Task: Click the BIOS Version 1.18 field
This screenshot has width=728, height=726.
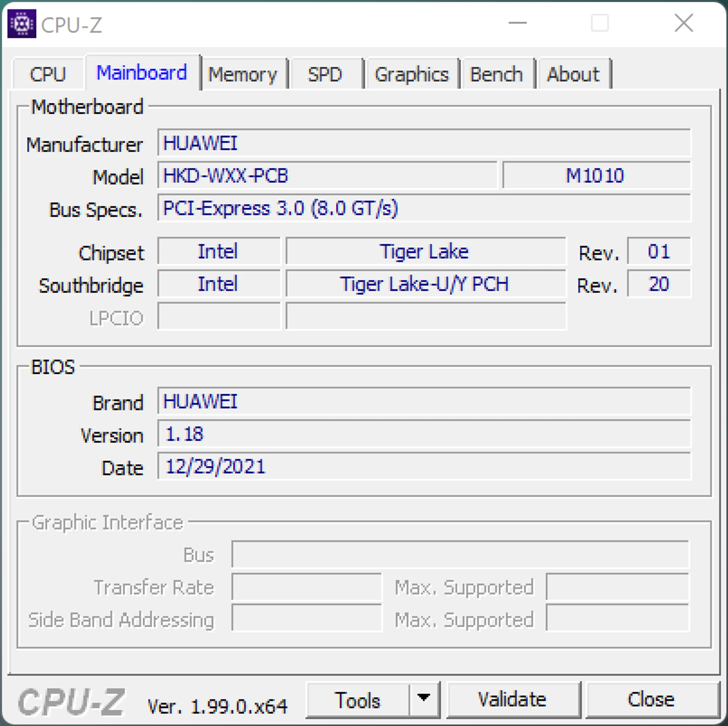Action: click(424, 433)
